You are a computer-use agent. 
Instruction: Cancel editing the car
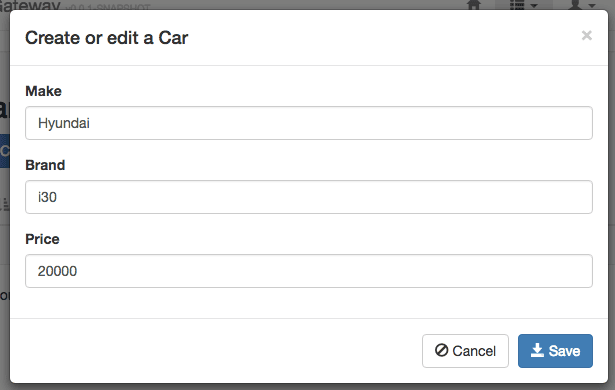(465, 351)
